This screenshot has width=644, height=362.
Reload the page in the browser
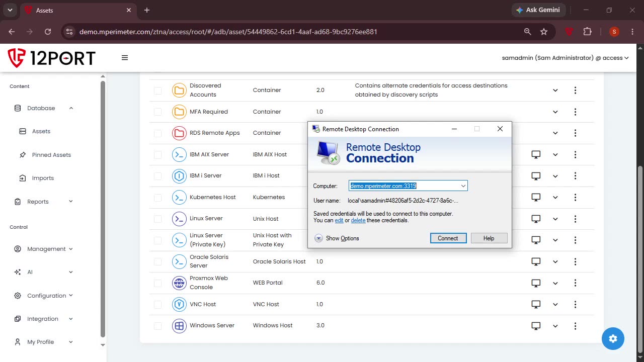point(48,32)
